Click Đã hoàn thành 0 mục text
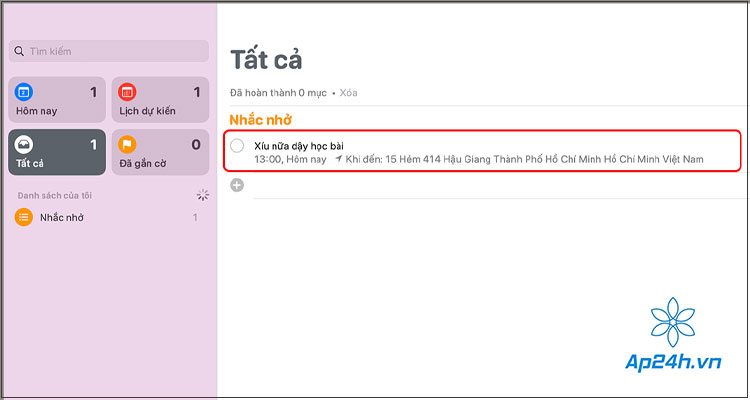The width and height of the screenshot is (750, 400). click(x=278, y=93)
